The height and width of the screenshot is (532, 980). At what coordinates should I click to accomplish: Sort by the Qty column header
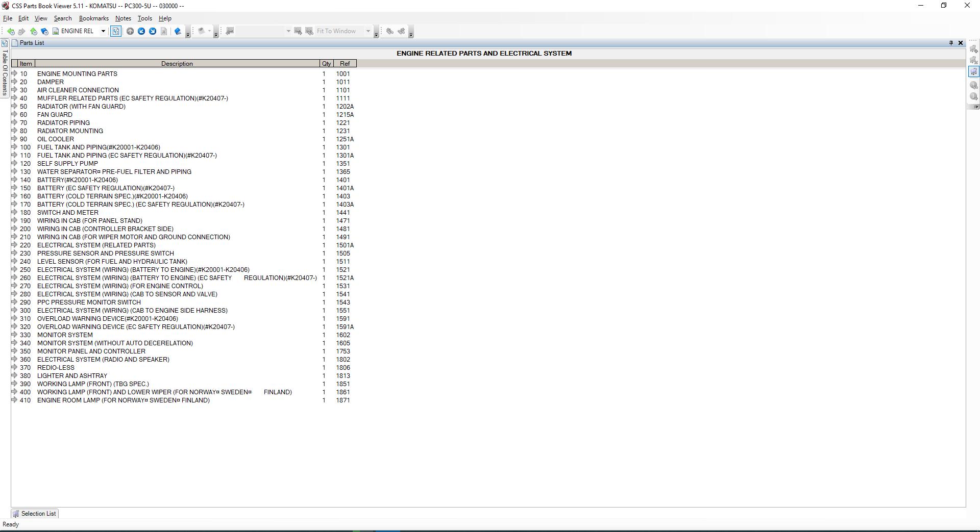(x=326, y=64)
